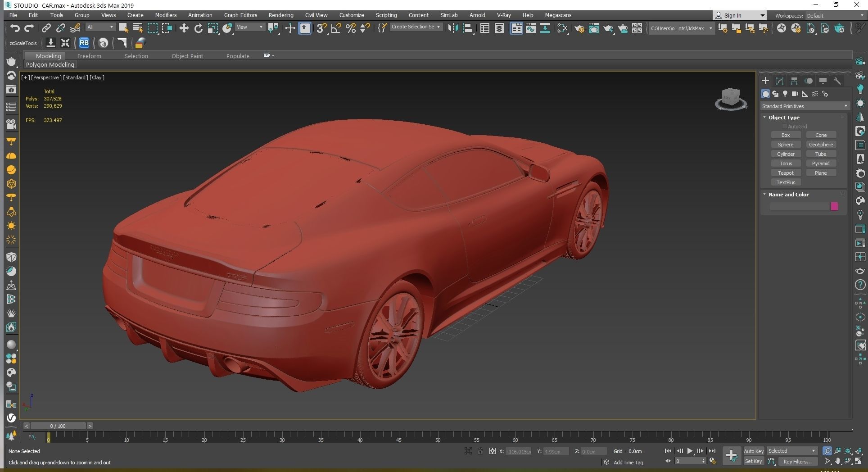Open the Selected key mode dropdown
Image resolution: width=868 pixels, height=472 pixels.
click(791, 451)
